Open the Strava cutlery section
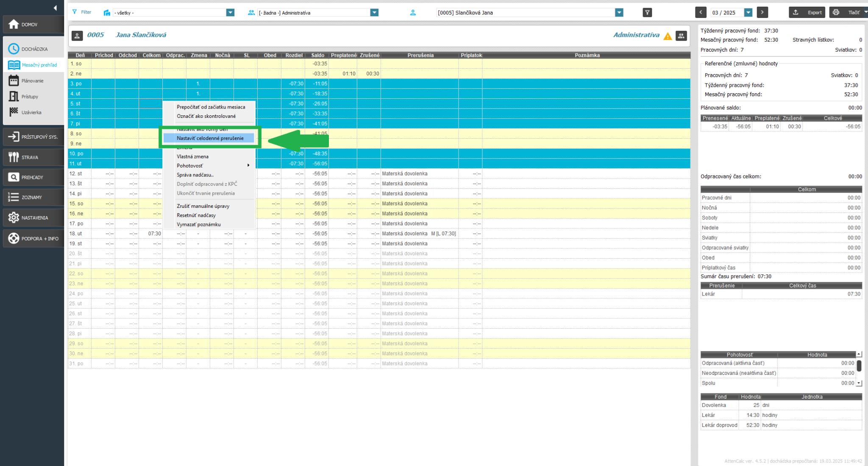The width and height of the screenshot is (868, 466). (x=14, y=157)
